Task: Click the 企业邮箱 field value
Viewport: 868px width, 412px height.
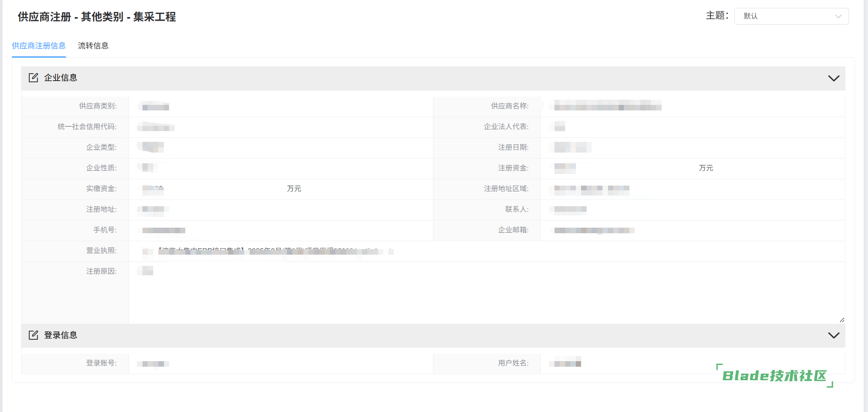Action: [x=594, y=230]
